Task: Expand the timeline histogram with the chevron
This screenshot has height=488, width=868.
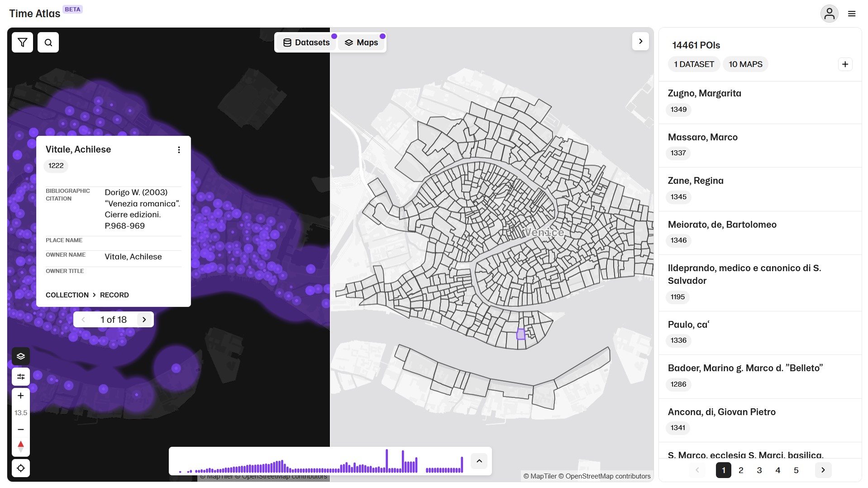Action: click(479, 461)
